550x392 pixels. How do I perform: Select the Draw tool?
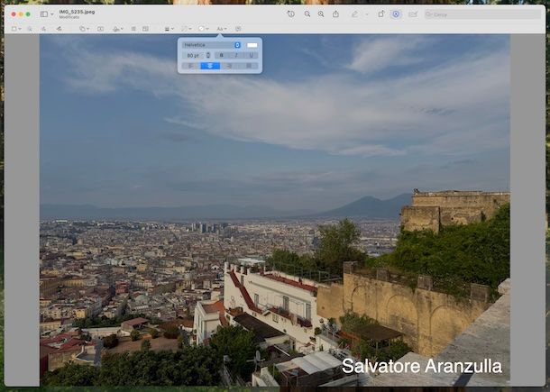tap(59, 29)
